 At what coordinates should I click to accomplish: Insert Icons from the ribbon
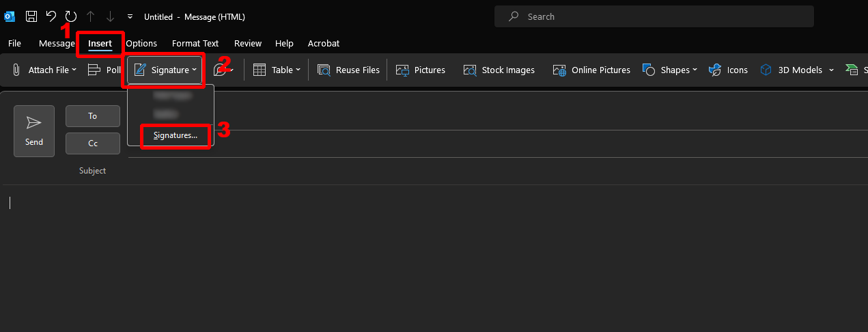tap(729, 70)
